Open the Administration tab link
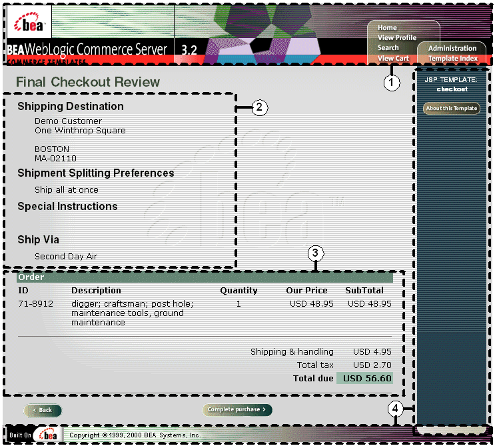Image resolution: width=495 pixels, height=448 pixels. point(452,49)
